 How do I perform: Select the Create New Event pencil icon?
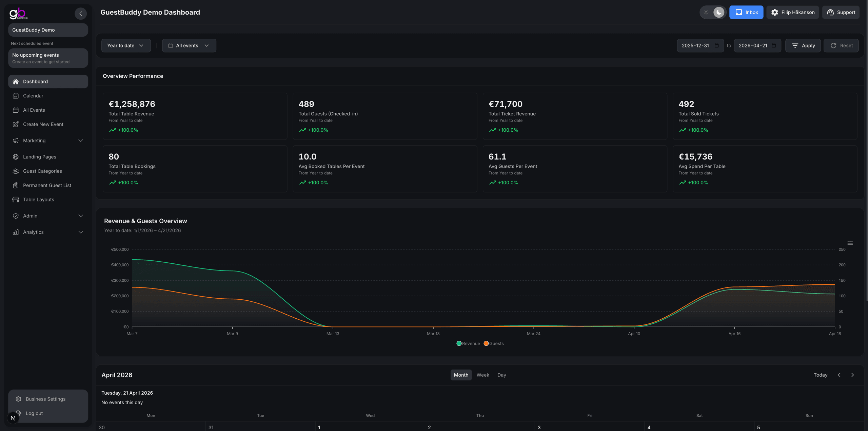[16, 124]
